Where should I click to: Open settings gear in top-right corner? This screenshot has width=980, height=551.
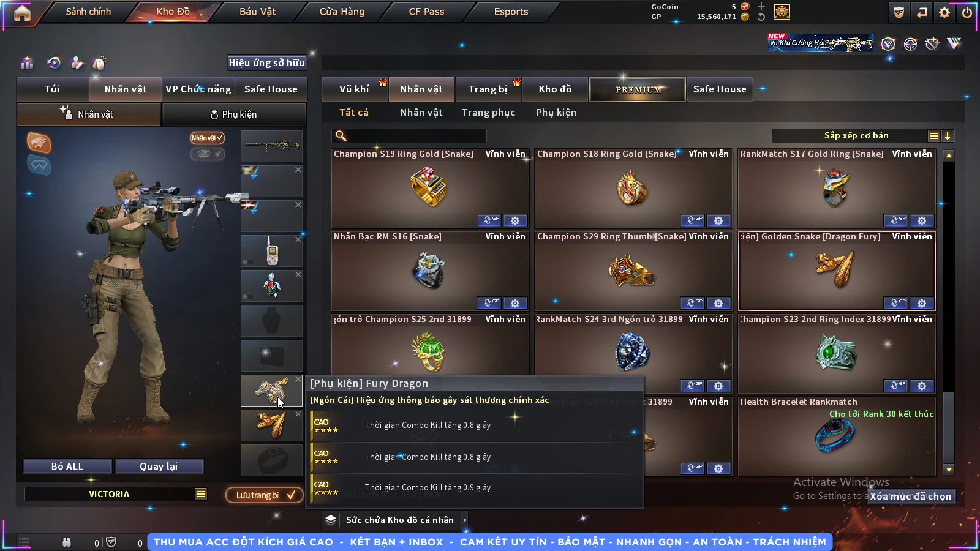[x=944, y=12]
